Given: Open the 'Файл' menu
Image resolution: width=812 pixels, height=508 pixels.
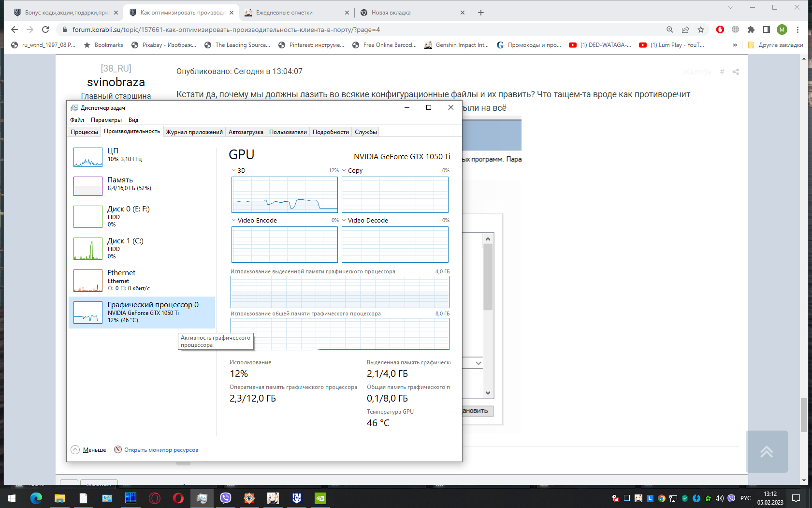Looking at the screenshot, I should [x=77, y=120].
